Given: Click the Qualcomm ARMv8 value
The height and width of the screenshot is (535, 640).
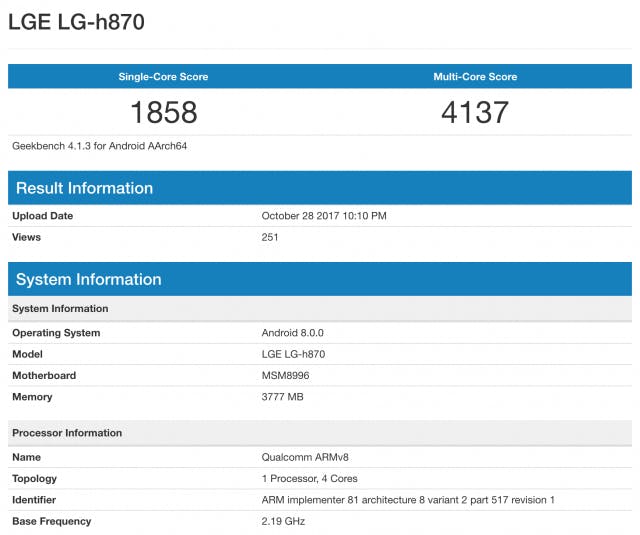Looking at the screenshot, I should (305, 457).
